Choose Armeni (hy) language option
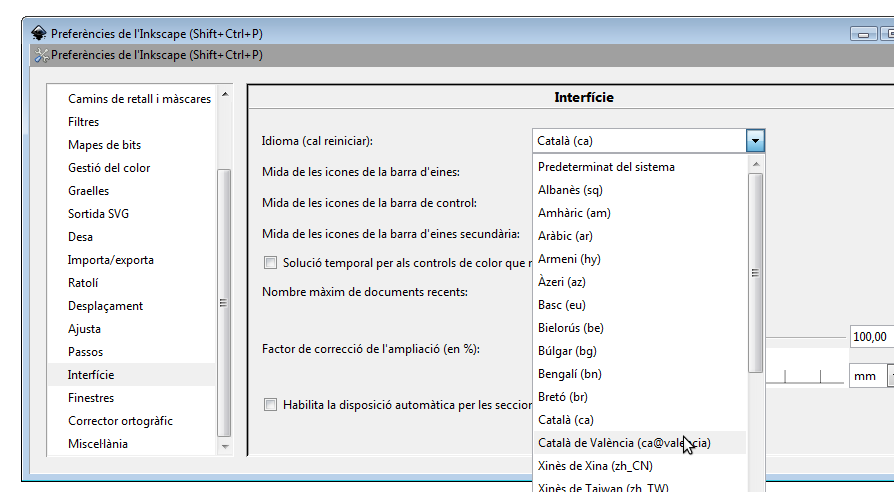 640,259
